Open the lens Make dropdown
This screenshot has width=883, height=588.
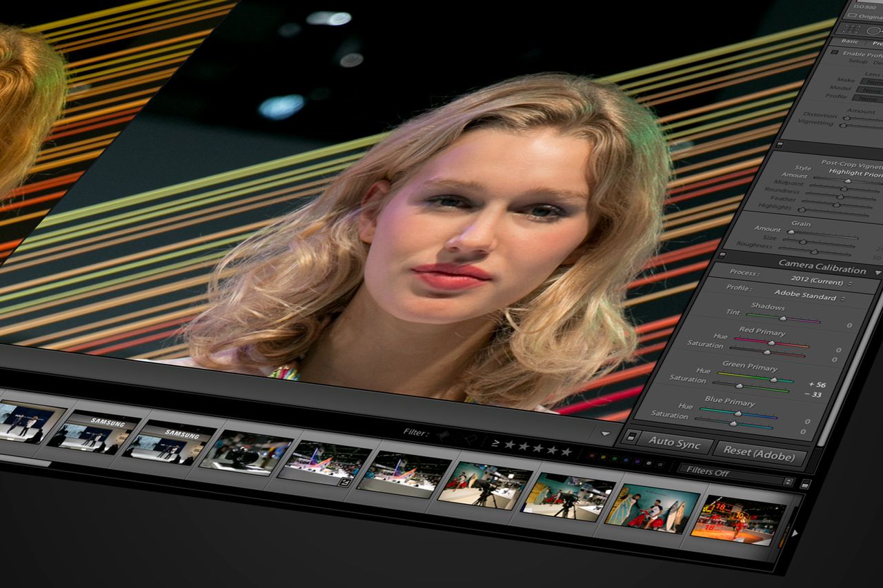click(x=872, y=81)
